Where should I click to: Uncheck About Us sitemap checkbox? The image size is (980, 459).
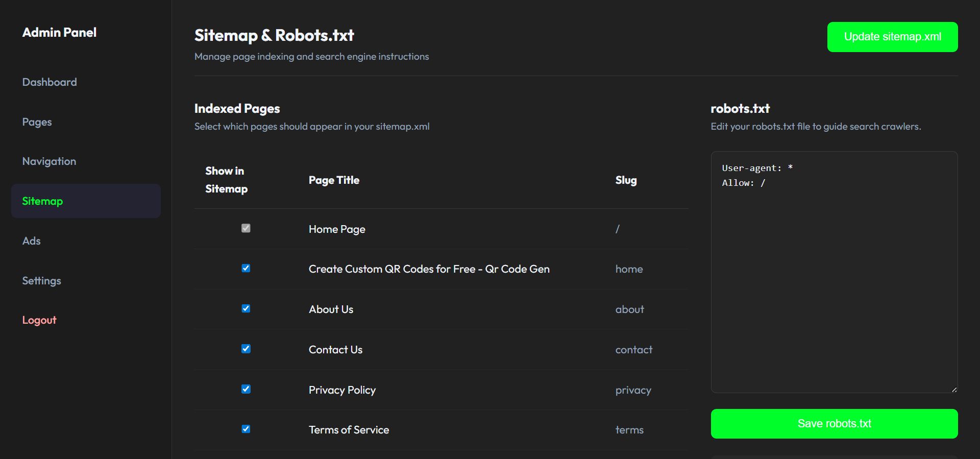pos(246,308)
